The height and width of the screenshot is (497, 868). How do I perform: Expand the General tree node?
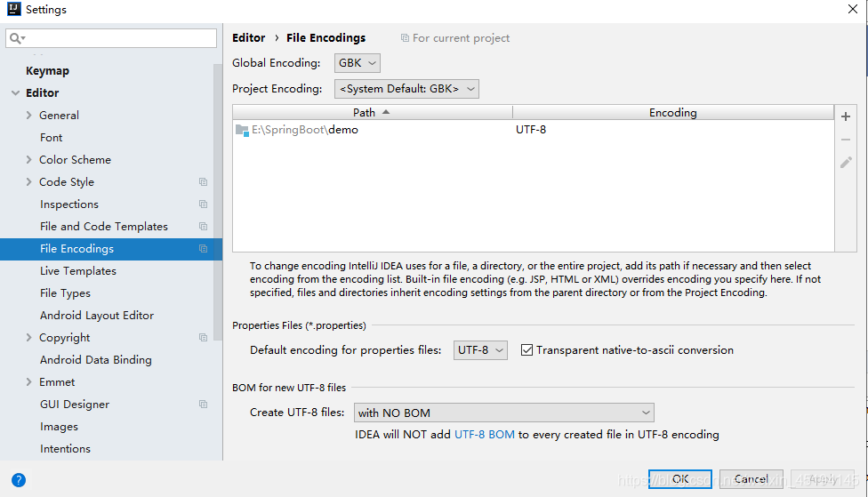click(x=28, y=115)
